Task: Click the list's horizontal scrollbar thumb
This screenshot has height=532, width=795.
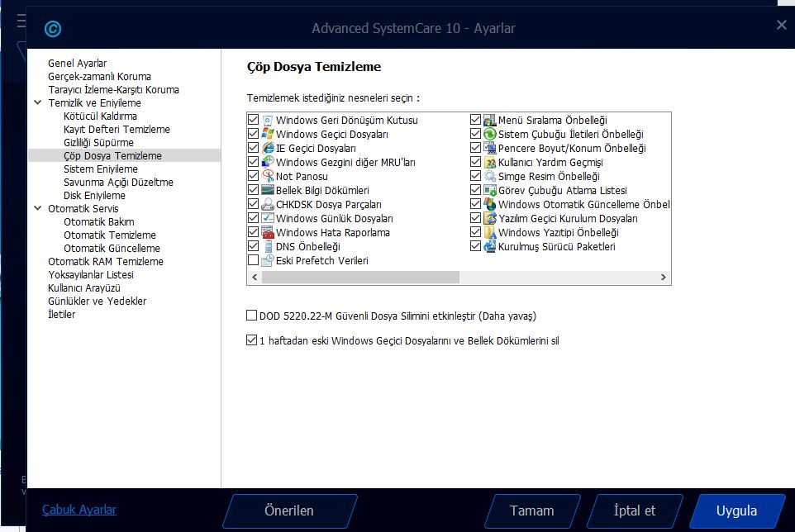Action: point(360,277)
